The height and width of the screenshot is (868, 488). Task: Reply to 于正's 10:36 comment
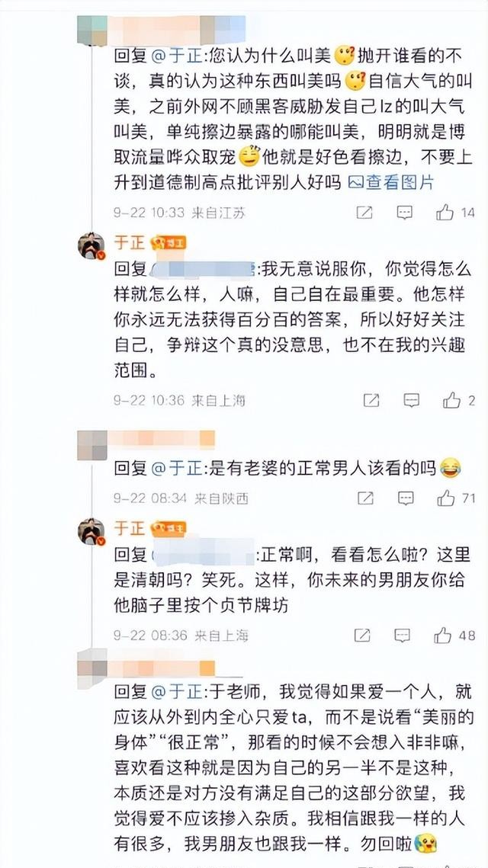[411, 399]
